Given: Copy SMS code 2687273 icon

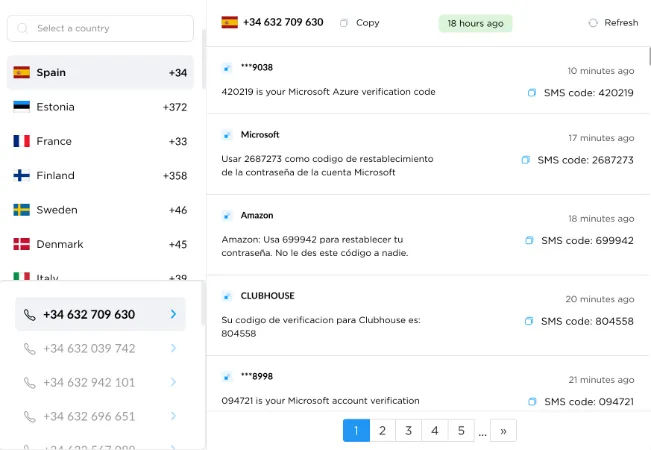Looking at the screenshot, I should (x=526, y=160).
